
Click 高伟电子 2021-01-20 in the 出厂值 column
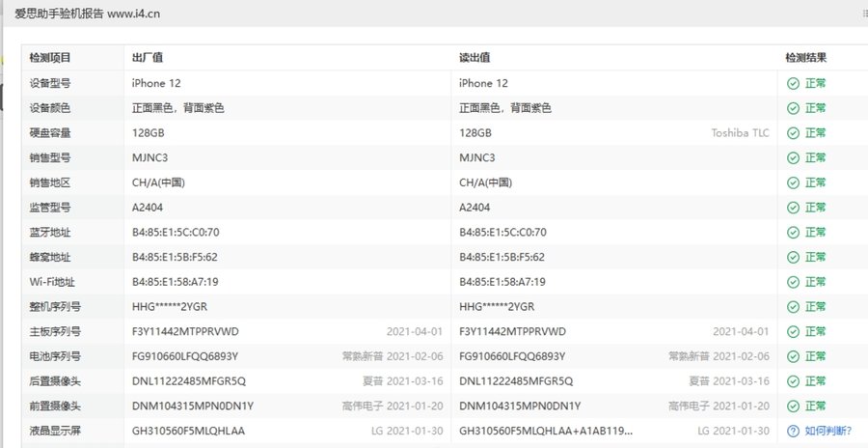tap(393, 406)
